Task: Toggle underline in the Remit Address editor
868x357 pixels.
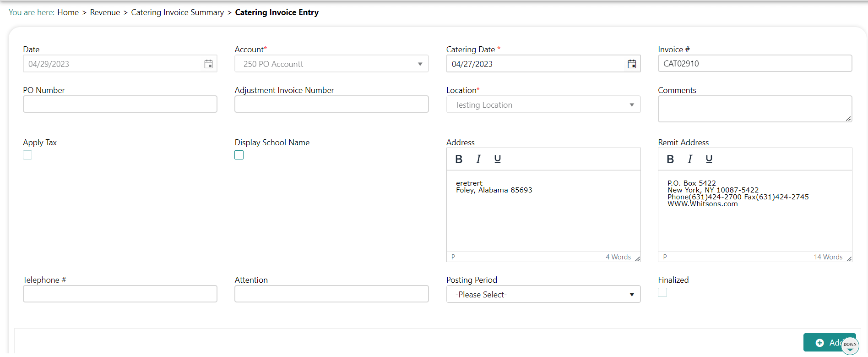Action: click(x=709, y=159)
